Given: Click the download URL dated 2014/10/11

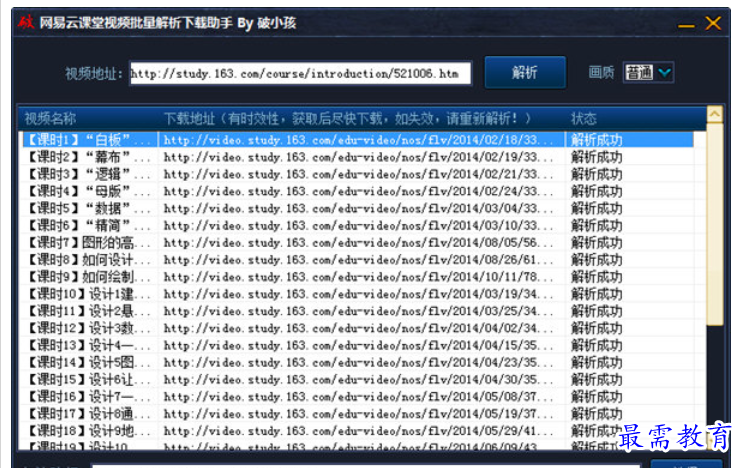Looking at the screenshot, I should click(x=358, y=277).
